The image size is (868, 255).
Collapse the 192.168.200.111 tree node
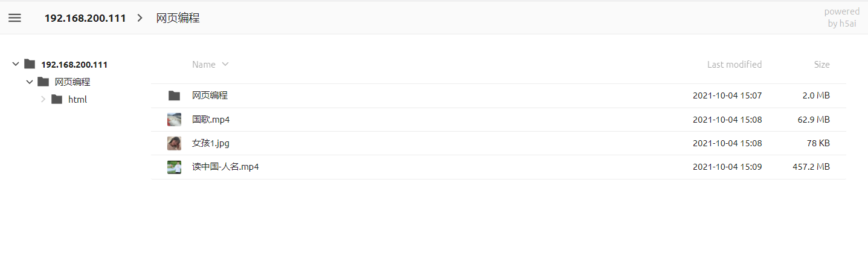(16, 64)
